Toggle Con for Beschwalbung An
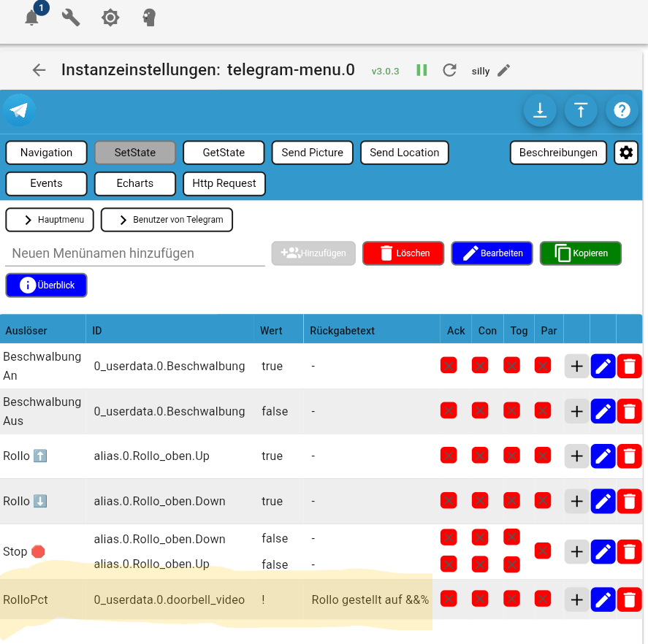Image resolution: width=648 pixels, height=644 pixels. [480, 365]
